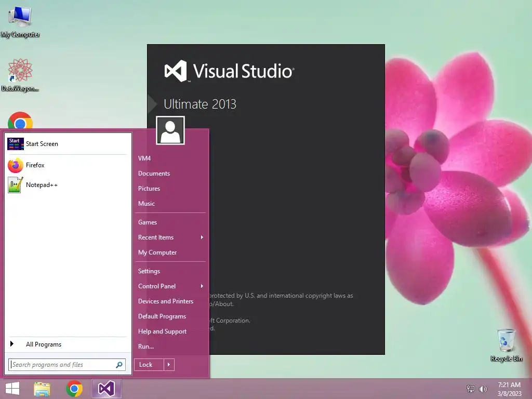Image resolution: width=532 pixels, height=399 pixels.
Task: Click the Lock button
Action: tap(149, 365)
